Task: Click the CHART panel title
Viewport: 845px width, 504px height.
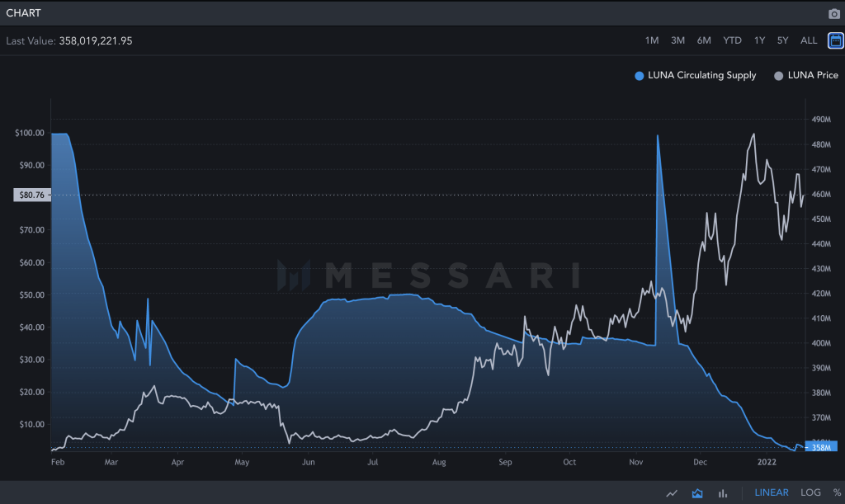Action: pos(23,13)
